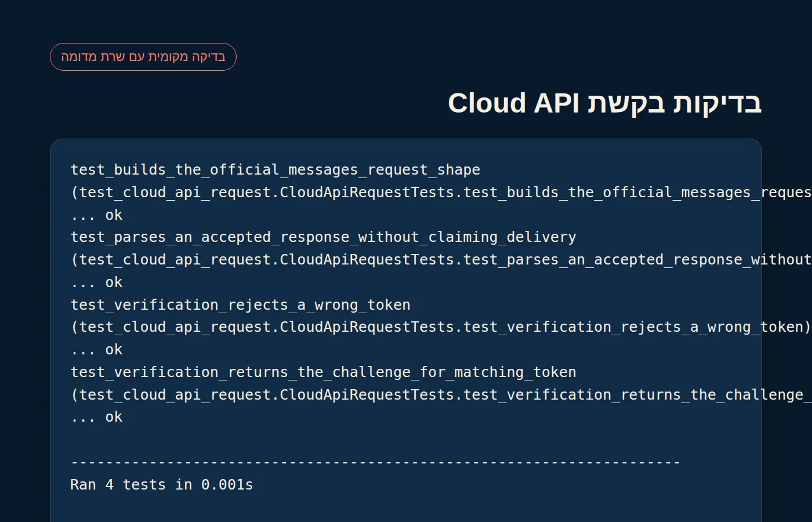Select the test_parses_an_accepted_response_without_claiming_delivery line
Viewport: 812px width, 522px height.
(324, 237)
